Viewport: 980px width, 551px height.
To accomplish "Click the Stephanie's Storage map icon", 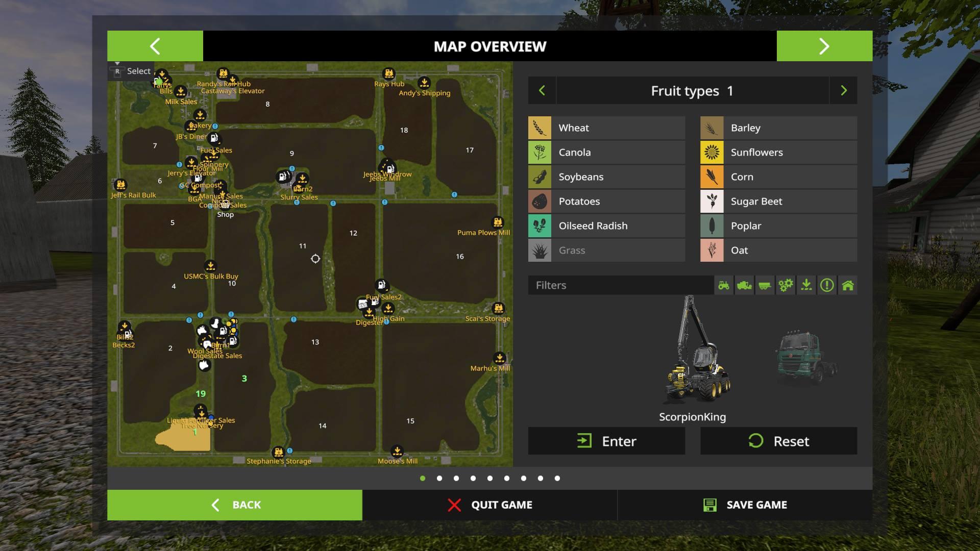I will click(278, 452).
